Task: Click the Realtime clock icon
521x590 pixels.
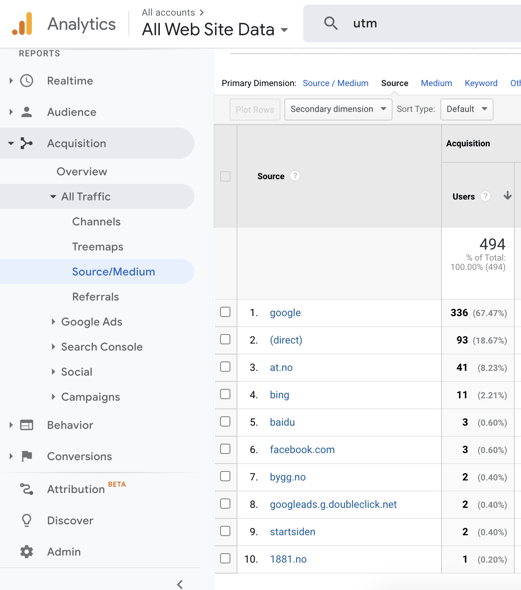Action: click(x=27, y=81)
